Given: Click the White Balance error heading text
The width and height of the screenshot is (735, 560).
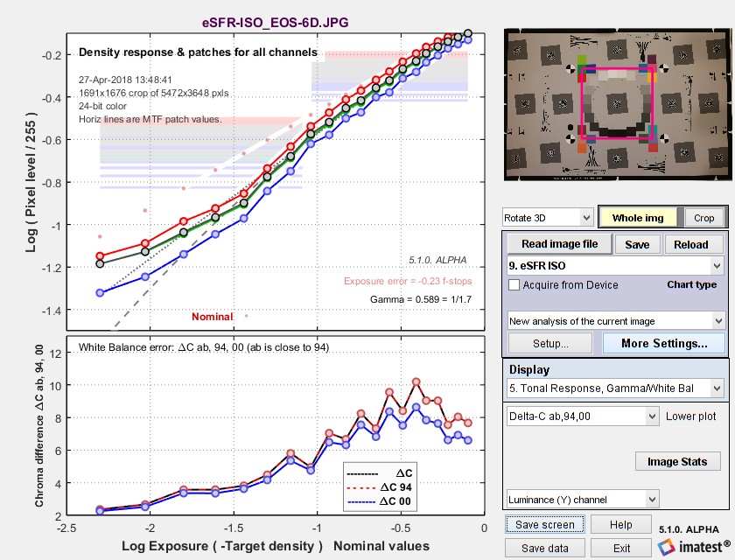Looking at the screenshot, I should coord(204,347).
